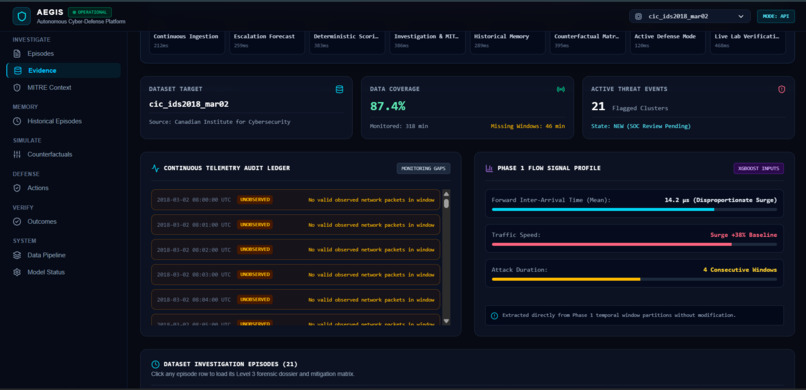The height and width of the screenshot is (390, 806).
Task: Open the Counterfactuals section
Action: click(x=50, y=154)
